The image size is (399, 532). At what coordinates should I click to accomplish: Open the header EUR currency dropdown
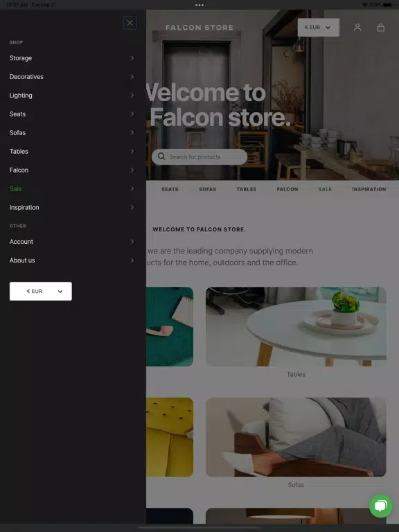(x=318, y=28)
